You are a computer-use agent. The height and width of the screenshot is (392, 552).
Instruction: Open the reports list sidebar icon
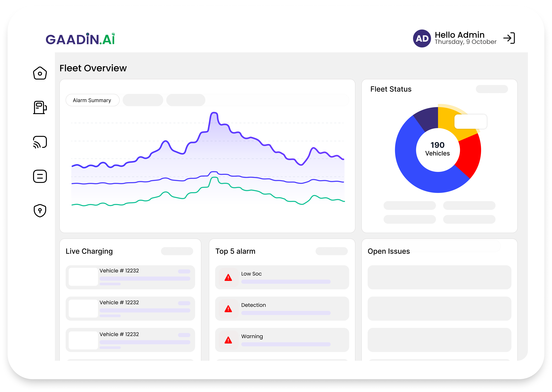click(40, 177)
